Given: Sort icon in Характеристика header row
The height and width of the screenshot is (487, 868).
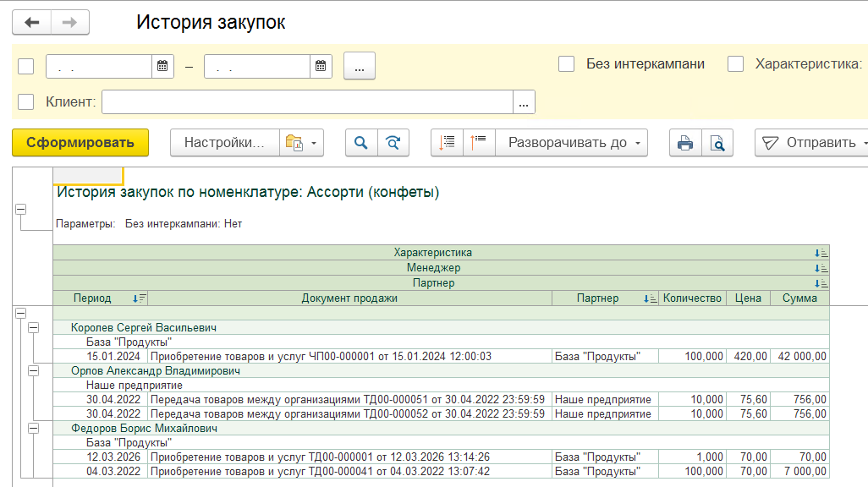Looking at the screenshot, I should click(x=821, y=253).
